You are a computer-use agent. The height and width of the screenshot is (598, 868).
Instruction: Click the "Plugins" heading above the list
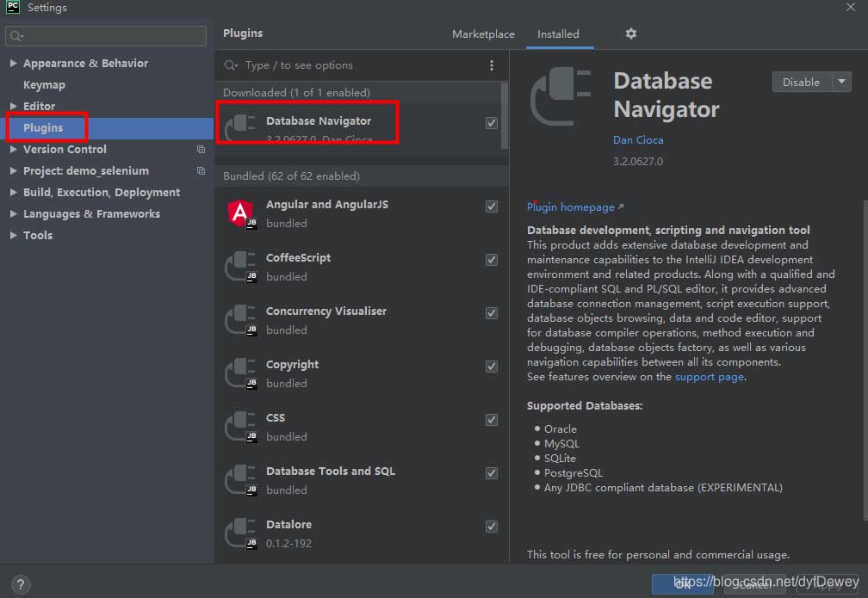click(x=243, y=34)
